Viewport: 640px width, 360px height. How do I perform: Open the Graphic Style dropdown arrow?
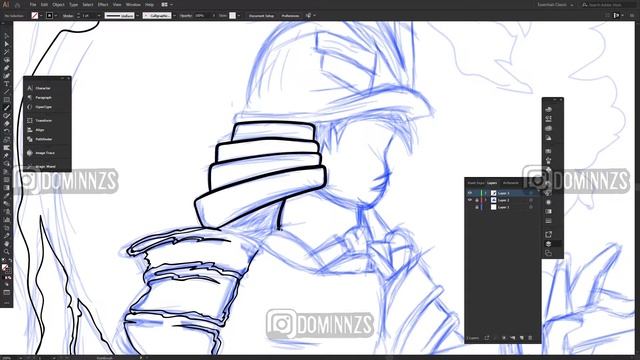[x=239, y=16]
